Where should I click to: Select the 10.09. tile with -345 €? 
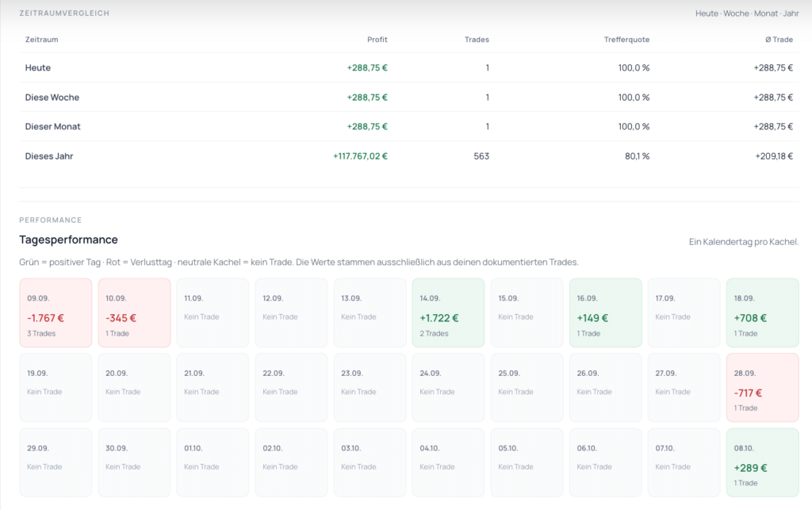pos(134,313)
